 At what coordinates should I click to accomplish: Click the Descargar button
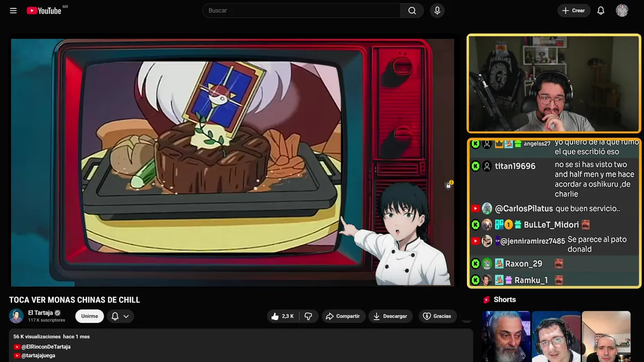tap(390, 316)
